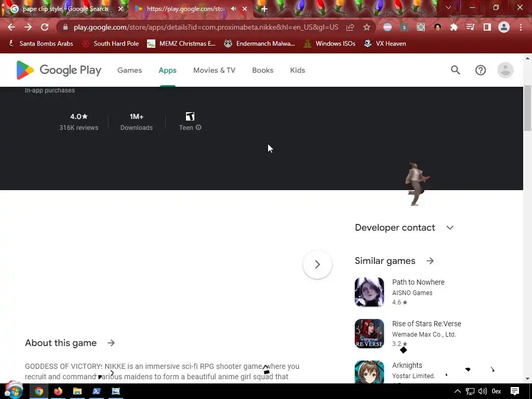Open Chrome's three-dot menu
532x399 pixels.
pyautogui.click(x=521, y=27)
